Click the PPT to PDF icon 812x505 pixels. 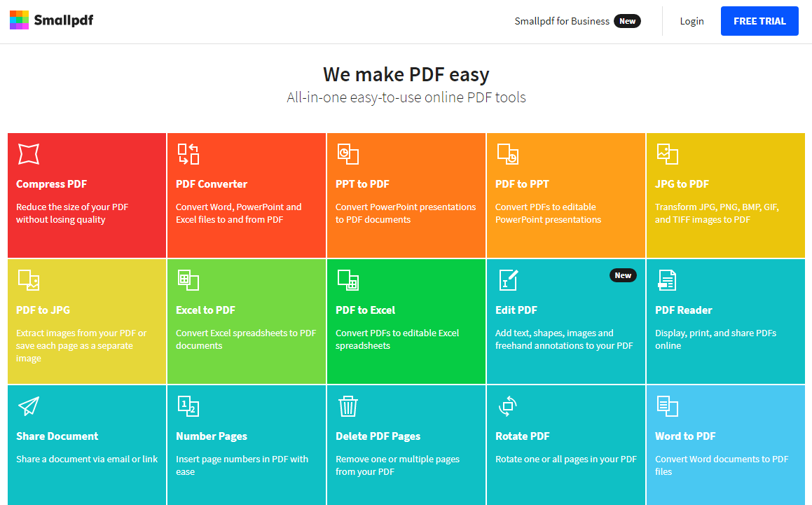pyautogui.click(x=348, y=154)
